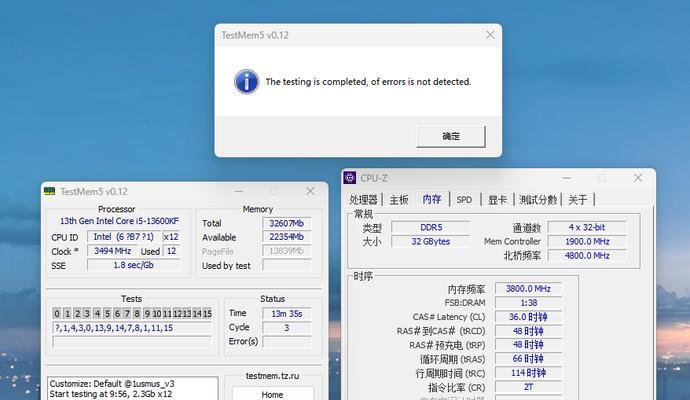
Task: Click the CAS# Latency 36.0 value
Action: pyautogui.click(x=528, y=317)
